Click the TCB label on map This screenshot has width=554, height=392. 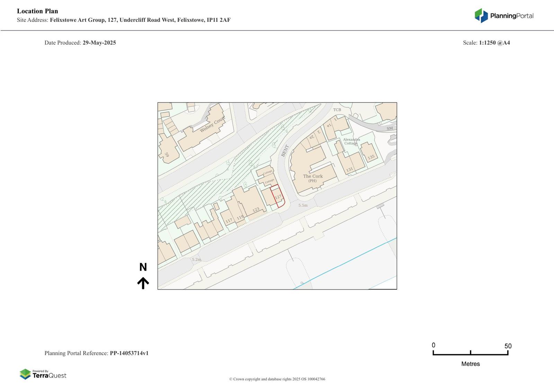[337, 110]
